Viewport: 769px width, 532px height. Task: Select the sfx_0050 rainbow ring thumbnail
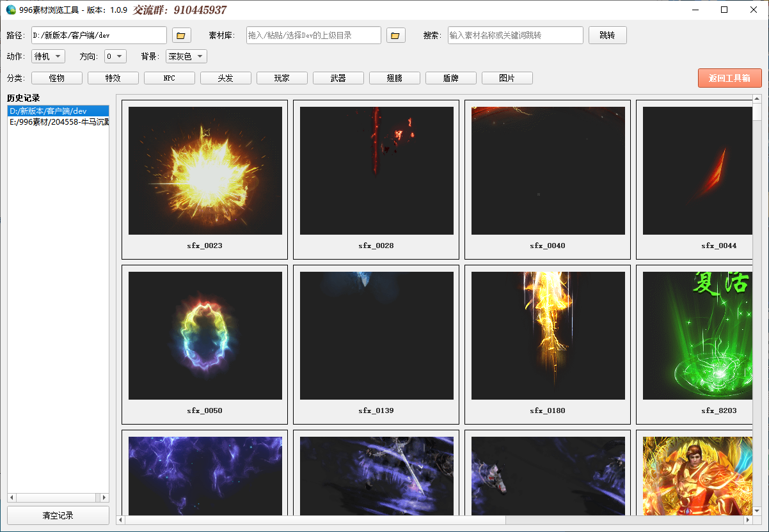(x=205, y=336)
